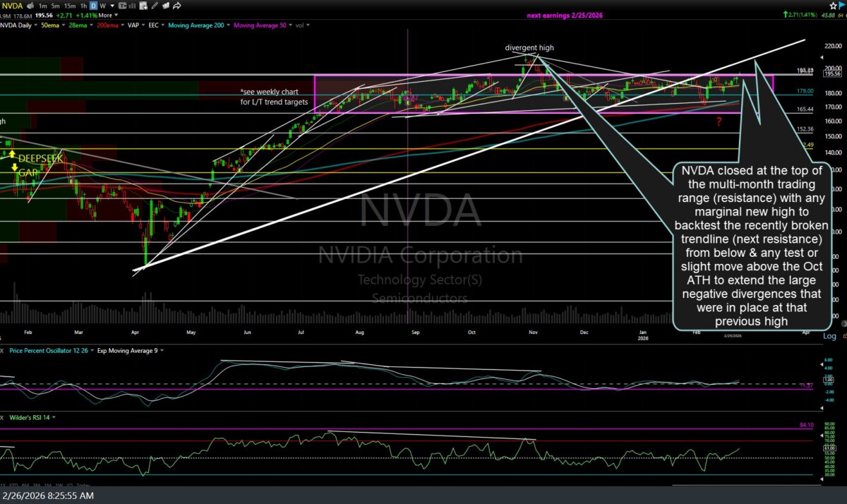Click the Moving Average 200 indicator label
The image size is (847, 504).
point(198,25)
